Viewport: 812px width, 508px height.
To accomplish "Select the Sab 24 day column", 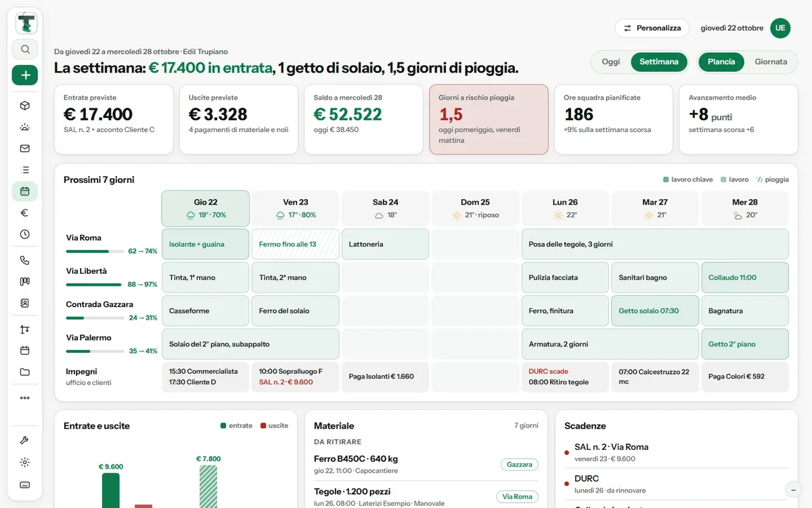I will (385, 209).
